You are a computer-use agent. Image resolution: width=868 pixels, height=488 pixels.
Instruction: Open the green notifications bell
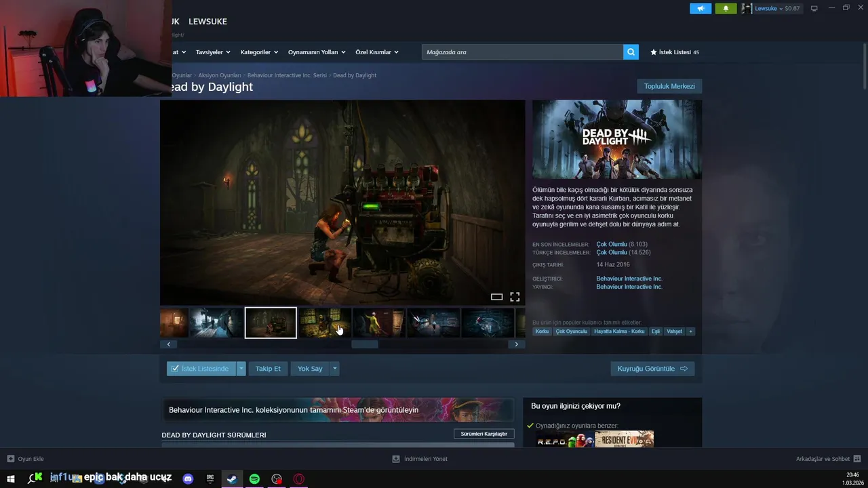point(726,8)
